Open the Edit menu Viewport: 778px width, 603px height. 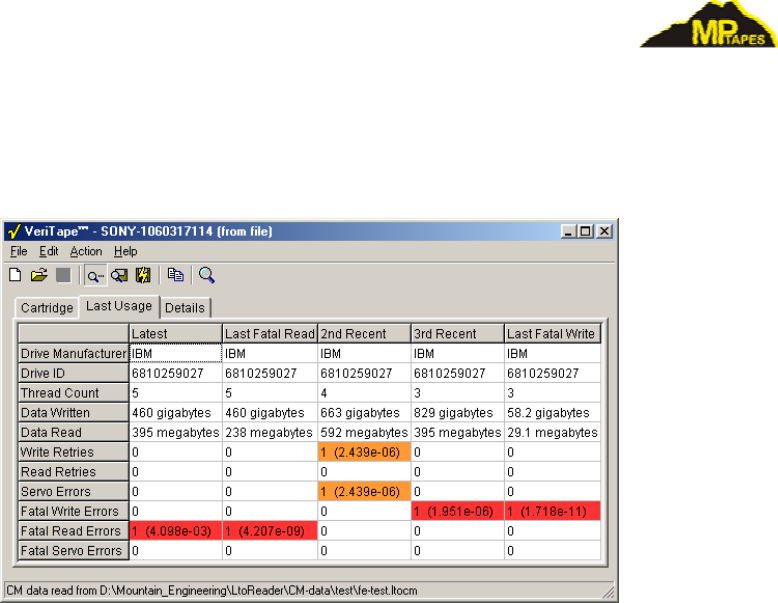click(x=49, y=251)
